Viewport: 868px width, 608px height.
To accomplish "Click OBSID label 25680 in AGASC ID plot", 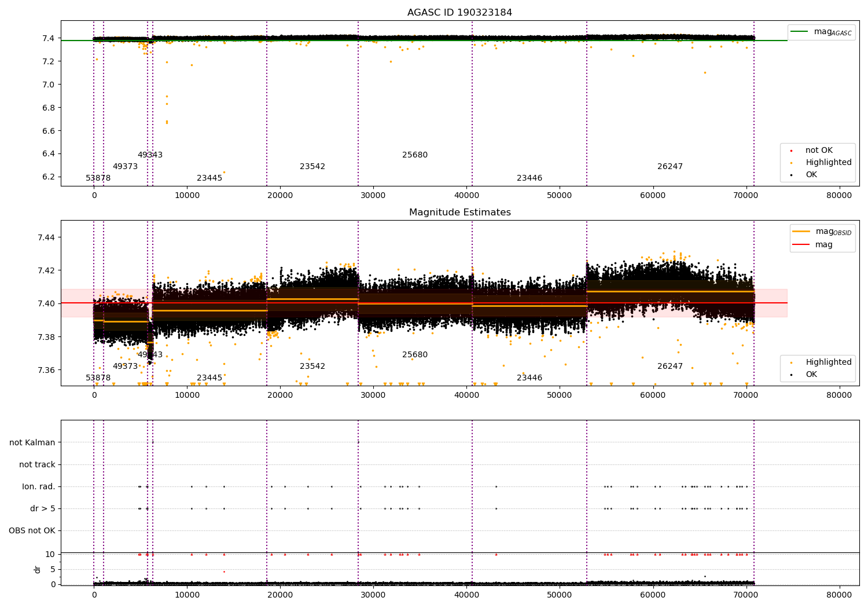I will click(415, 155).
